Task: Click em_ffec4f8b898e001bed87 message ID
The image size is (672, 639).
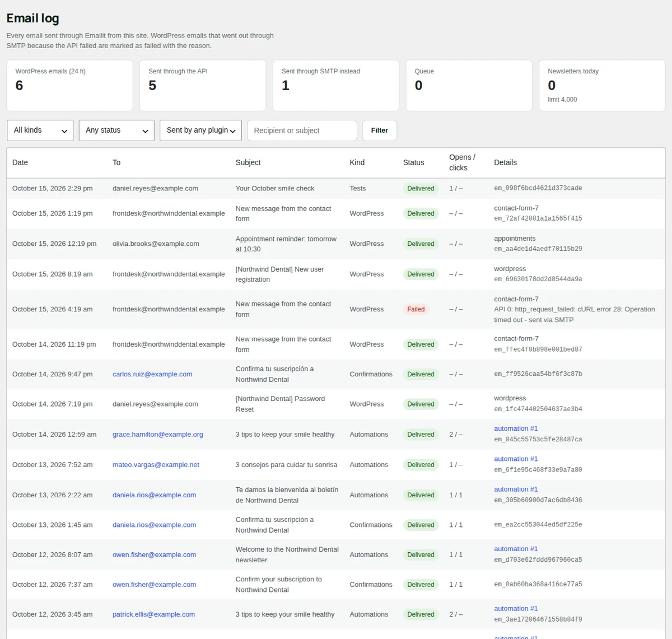Action: pos(538,349)
